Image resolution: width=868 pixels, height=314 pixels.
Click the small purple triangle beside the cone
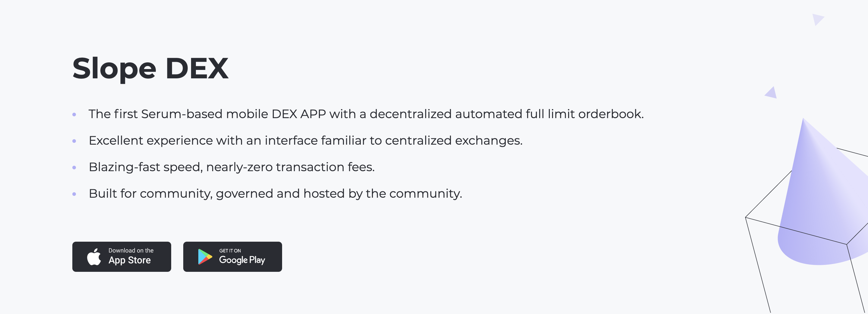772,93
